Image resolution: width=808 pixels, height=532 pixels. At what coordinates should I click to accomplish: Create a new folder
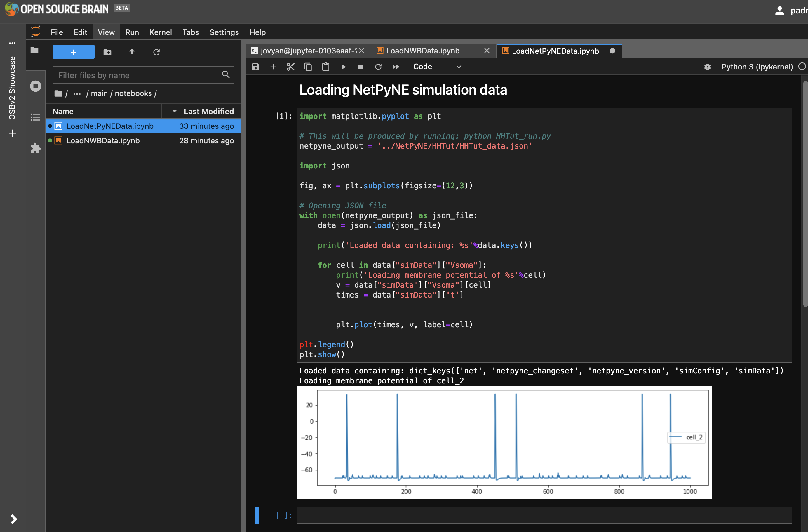[107, 52]
